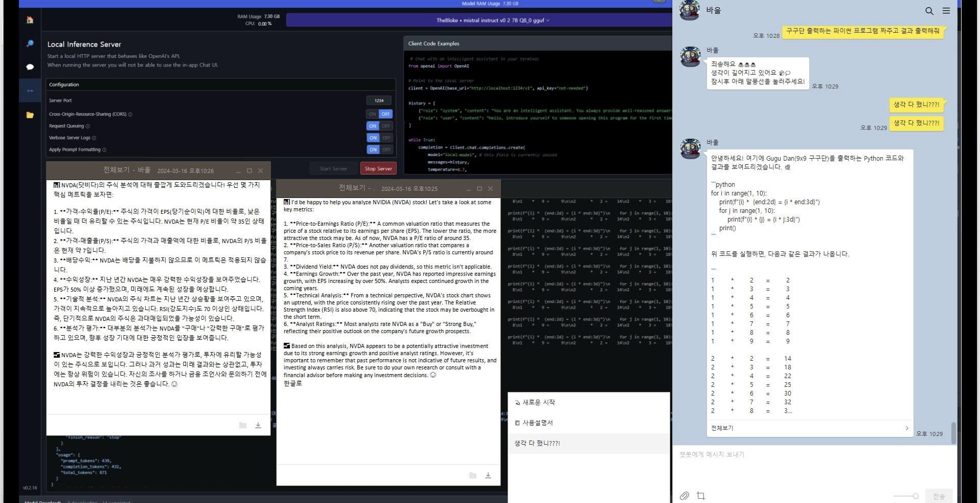Click the 한글로 line in 오후 10:25 window
The width and height of the screenshot is (980, 503).
click(x=293, y=383)
